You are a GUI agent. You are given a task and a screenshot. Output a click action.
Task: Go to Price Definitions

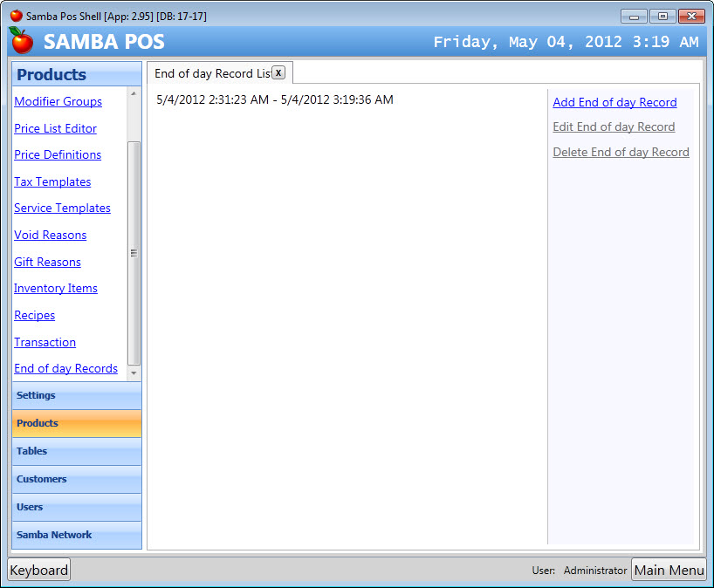point(58,154)
